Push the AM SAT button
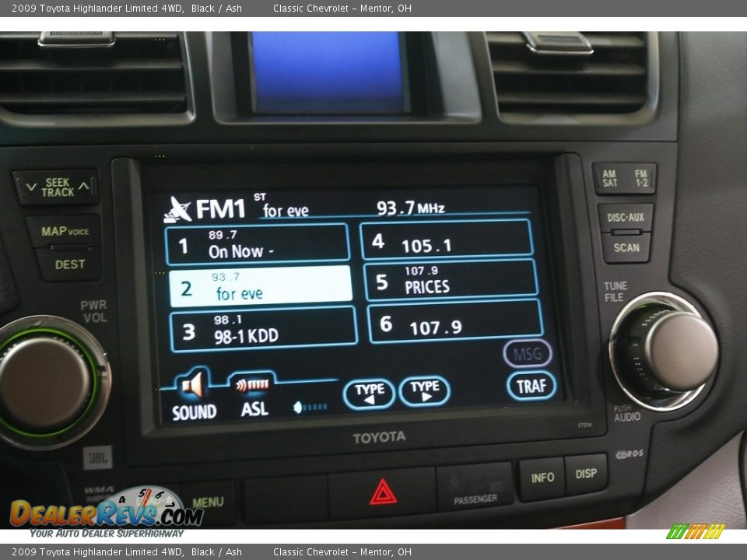 609,178
